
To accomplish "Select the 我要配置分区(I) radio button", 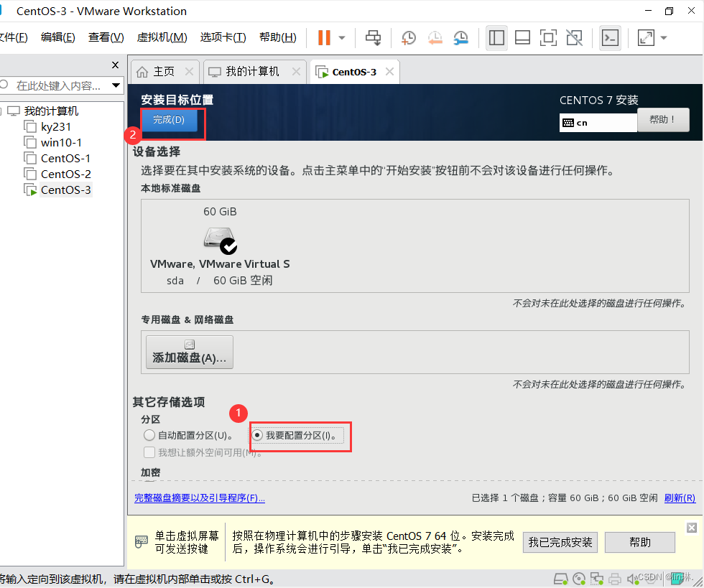I will pos(257,435).
